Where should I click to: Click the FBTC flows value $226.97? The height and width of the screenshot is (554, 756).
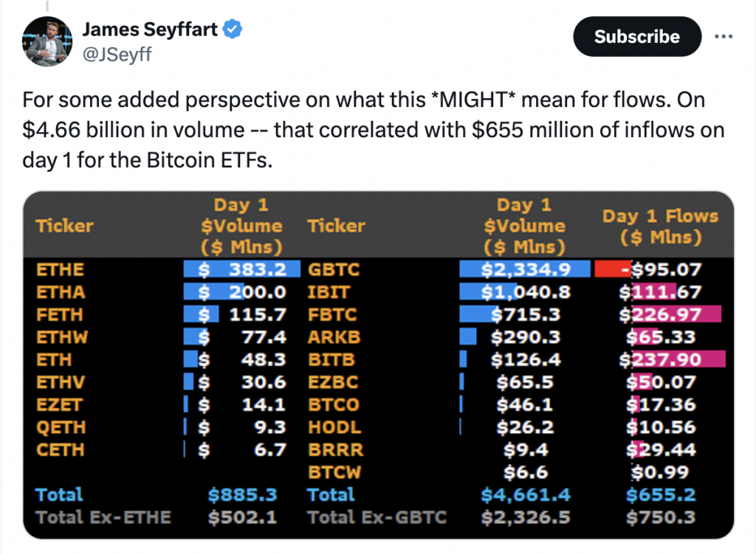click(661, 314)
